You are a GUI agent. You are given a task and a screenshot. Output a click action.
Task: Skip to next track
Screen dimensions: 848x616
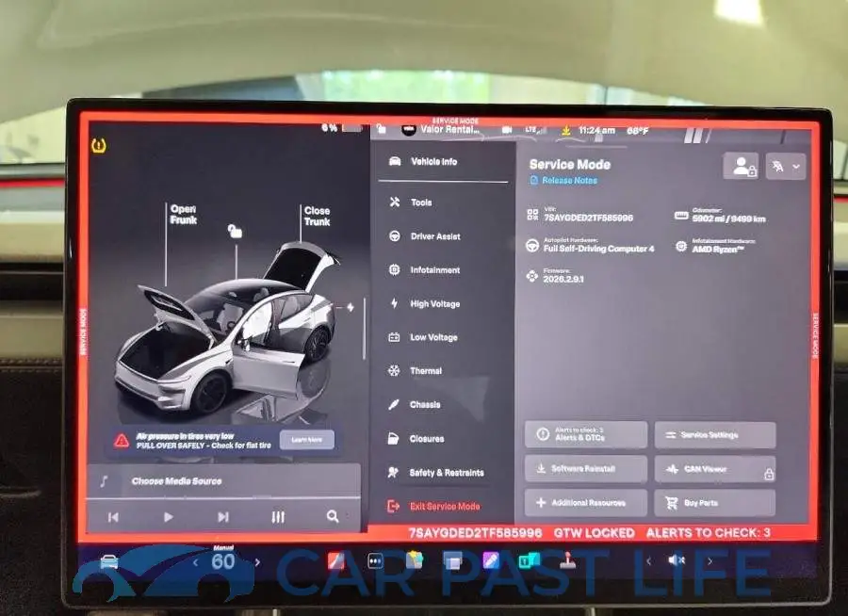pos(222,517)
